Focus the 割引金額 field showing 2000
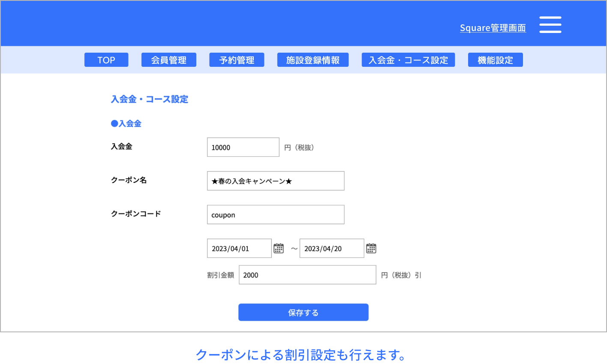The height and width of the screenshot is (364, 607). 307,275
